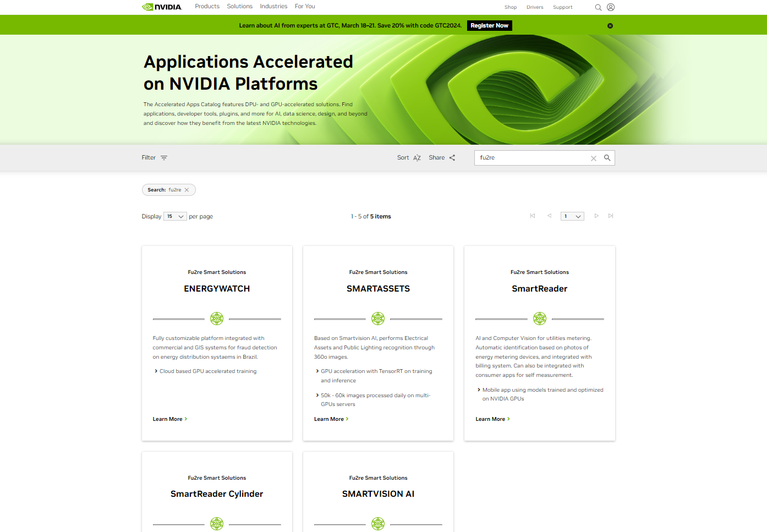This screenshot has width=767, height=532.
Task: Open the ENERGYWATCH card title
Action: click(x=217, y=289)
